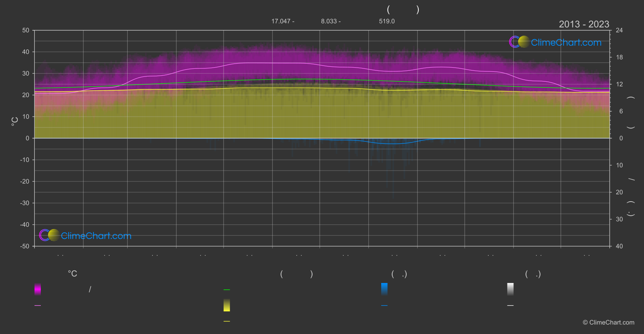Toggle the magenta line legend entry
644x334 pixels.
(x=38, y=306)
